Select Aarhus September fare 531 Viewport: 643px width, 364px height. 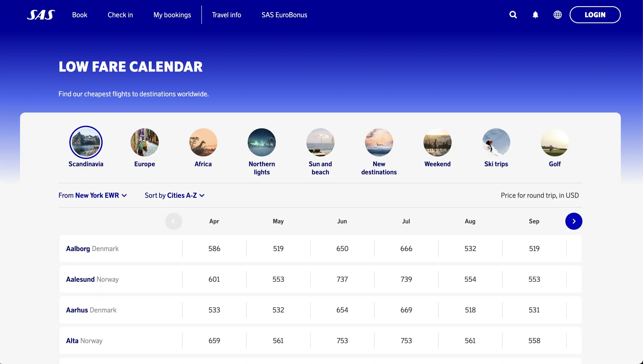[x=534, y=310]
